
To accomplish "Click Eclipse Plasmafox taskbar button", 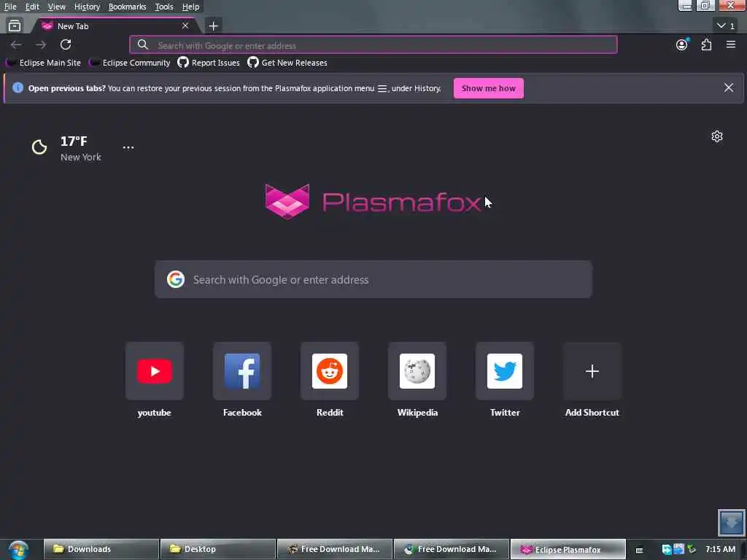I will [568, 549].
